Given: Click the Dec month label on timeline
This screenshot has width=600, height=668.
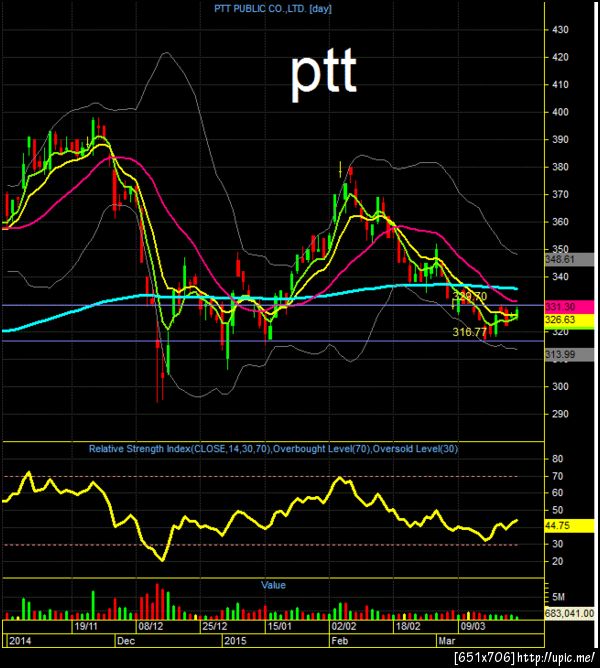Looking at the screenshot, I should point(126,641).
